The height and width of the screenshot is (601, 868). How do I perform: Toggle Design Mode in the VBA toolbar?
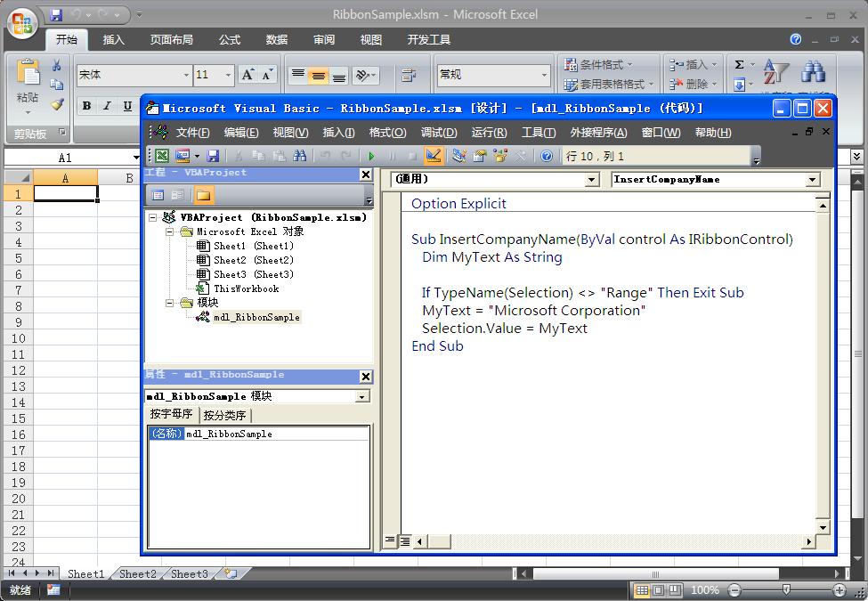434,156
